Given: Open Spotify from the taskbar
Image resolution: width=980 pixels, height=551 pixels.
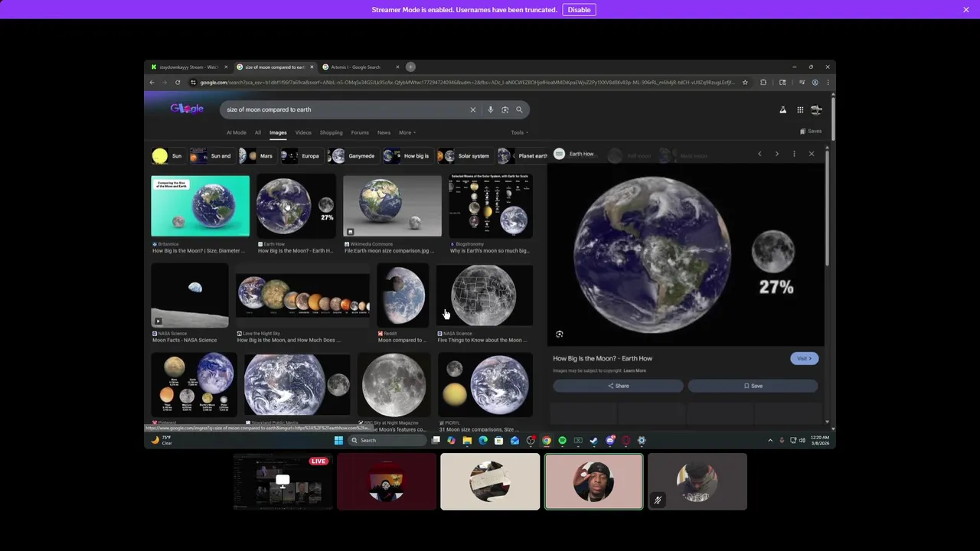Looking at the screenshot, I should click(562, 440).
